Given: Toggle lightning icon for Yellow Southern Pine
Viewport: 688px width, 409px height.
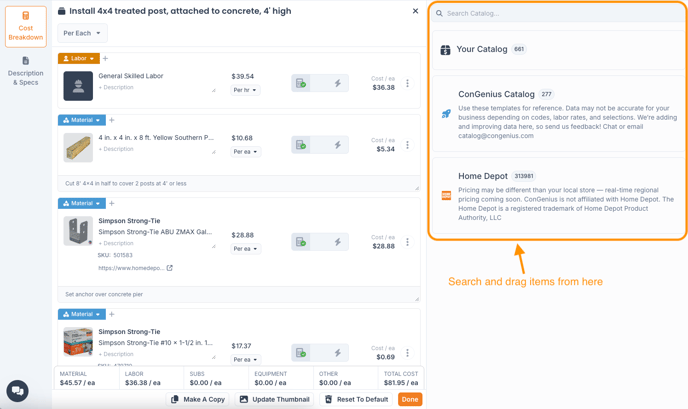Looking at the screenshot, I should click(337, 145).
